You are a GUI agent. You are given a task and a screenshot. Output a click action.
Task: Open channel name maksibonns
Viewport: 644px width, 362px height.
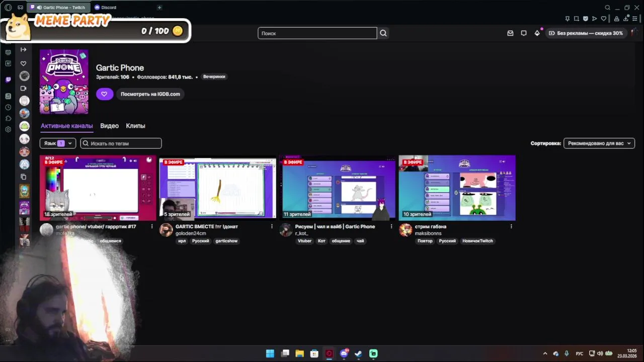[428, 233]
